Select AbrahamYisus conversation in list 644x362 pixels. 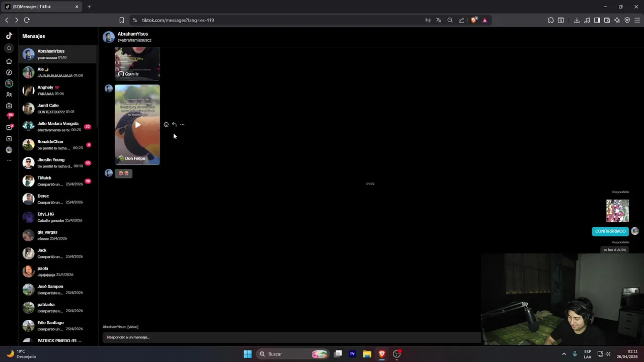coord(57,54)
